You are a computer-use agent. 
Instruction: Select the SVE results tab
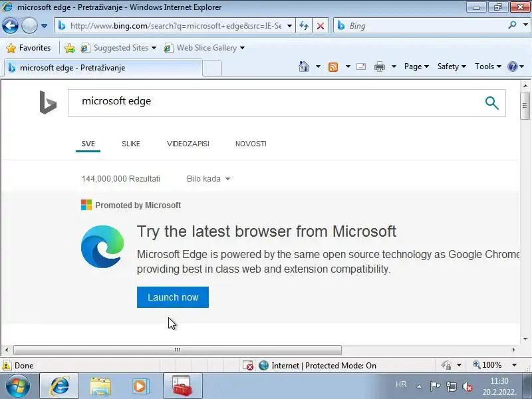coord(88,144)
